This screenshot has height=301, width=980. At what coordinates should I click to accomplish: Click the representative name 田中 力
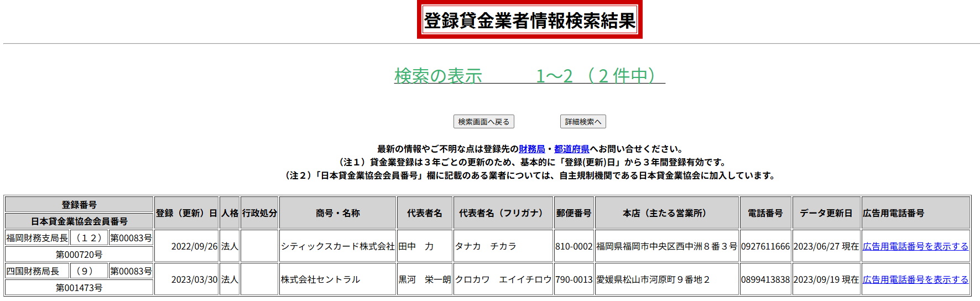click(416, 246)
